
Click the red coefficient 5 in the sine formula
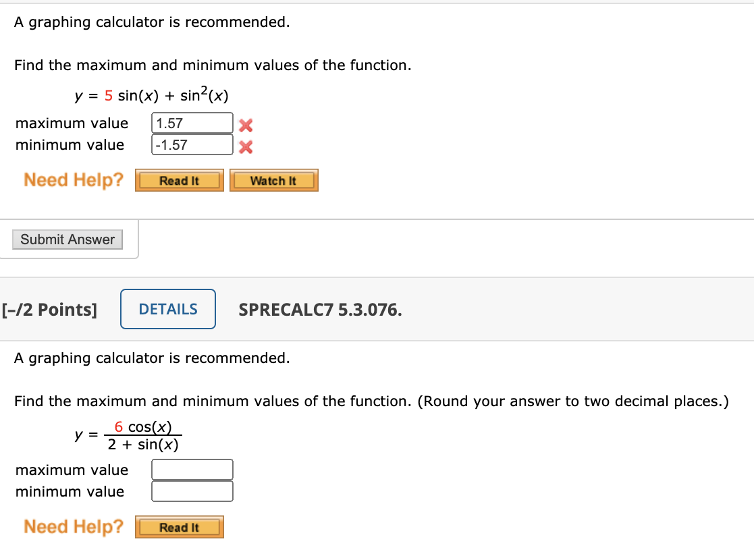(x=109, y=96)
